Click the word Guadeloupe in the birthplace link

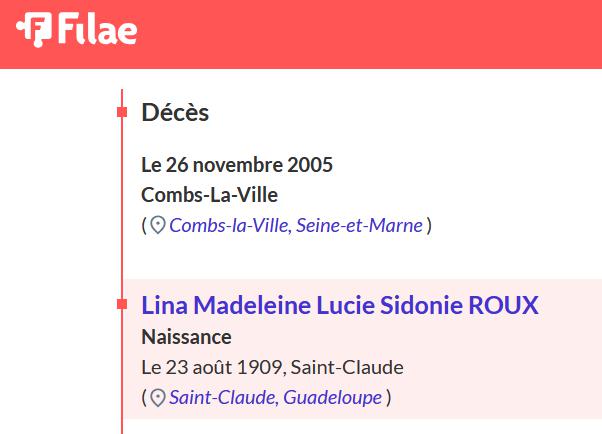[x=333, y=398]
